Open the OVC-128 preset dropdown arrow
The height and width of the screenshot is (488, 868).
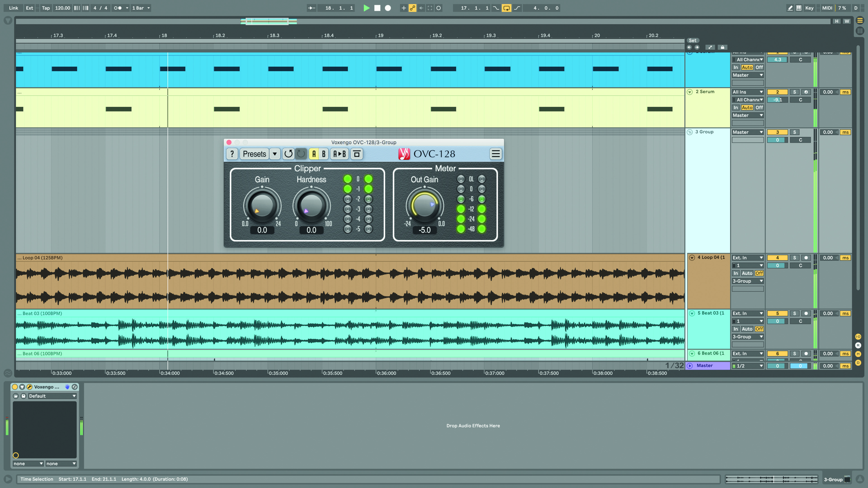(x=275, y=154)
